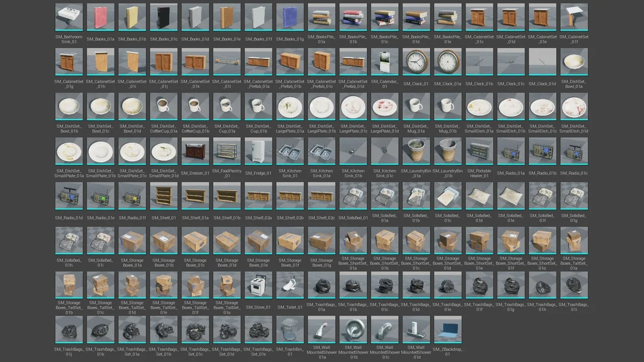
Task: Select the SM_Clock_01 wall clock asset
Action: coord(416,62)
